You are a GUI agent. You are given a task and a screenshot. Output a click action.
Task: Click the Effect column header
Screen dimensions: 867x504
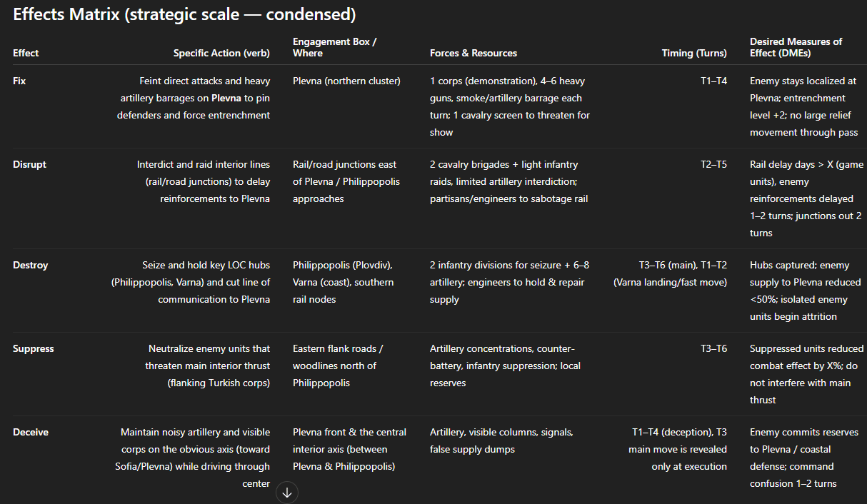click(x=26, y=53)
